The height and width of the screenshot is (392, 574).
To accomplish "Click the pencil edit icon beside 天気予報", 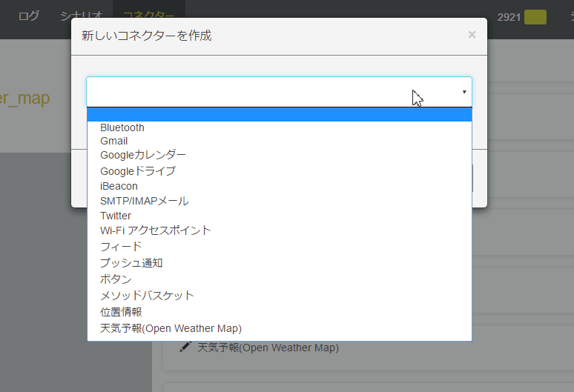I will [x=185, y=347].
